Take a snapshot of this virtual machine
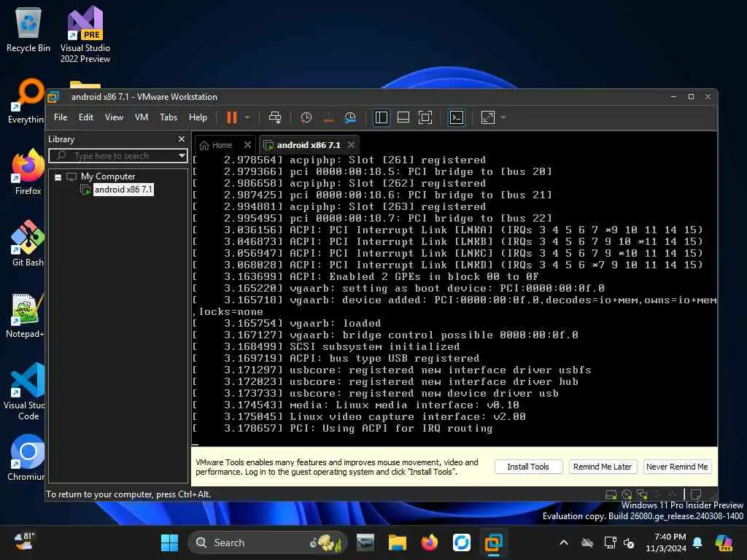The width and height of the screenshot is (747, 560). pyautogui.click(x=306, y=117)
